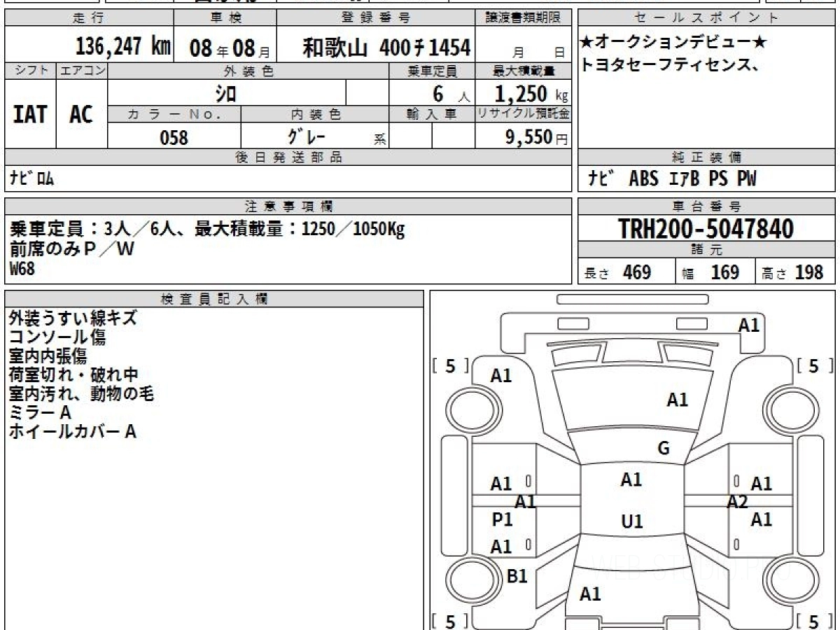Click the 最大積載量 header
The image size is (840, 630).
pyautogui.click(x=524, y=71)
